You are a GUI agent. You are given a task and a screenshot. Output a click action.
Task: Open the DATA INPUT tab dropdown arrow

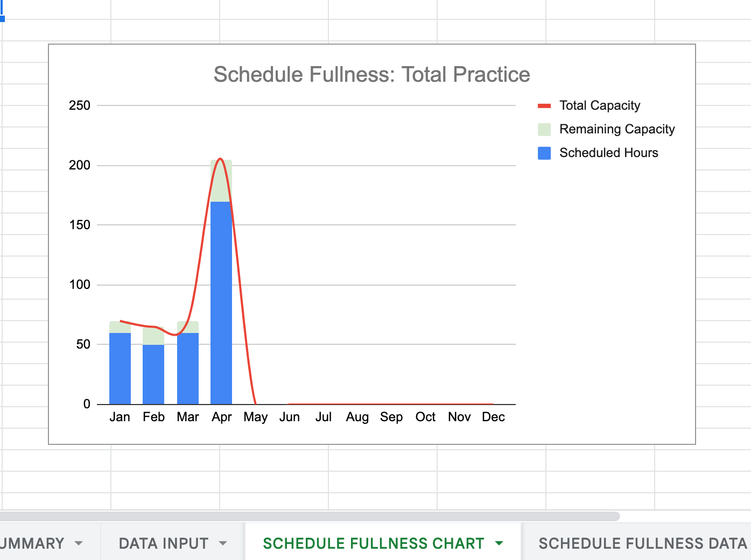[223, 543]
